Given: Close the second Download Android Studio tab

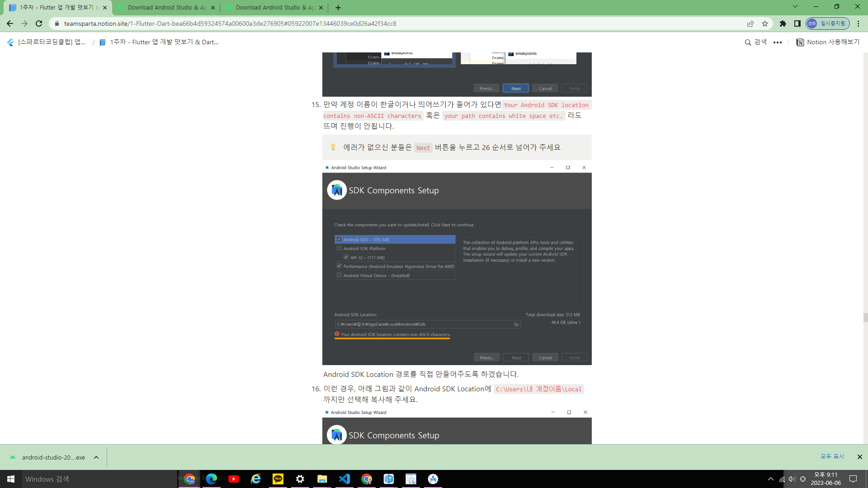Looking at the screenshot, I should coord(213,8).
